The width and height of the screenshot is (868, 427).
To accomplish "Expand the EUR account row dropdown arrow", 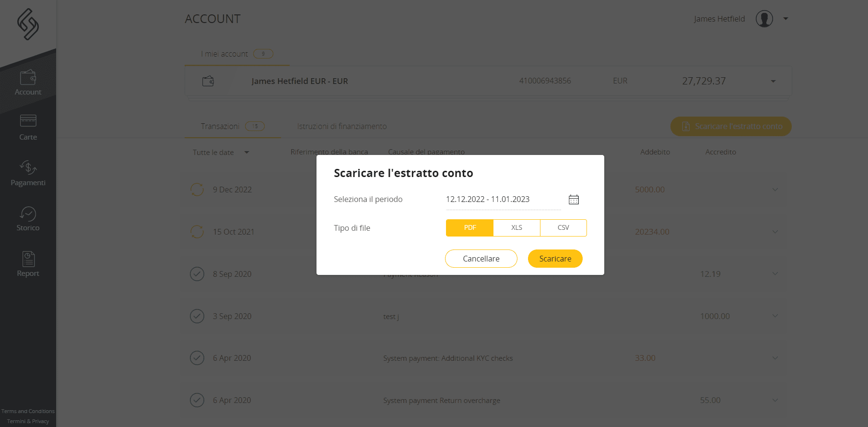I will [773, 82].
